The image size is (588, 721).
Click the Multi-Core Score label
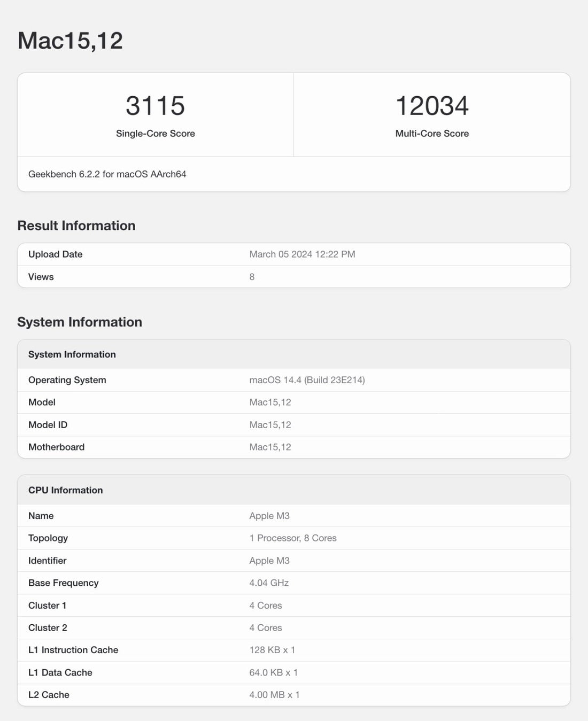(x=432, y=134)
